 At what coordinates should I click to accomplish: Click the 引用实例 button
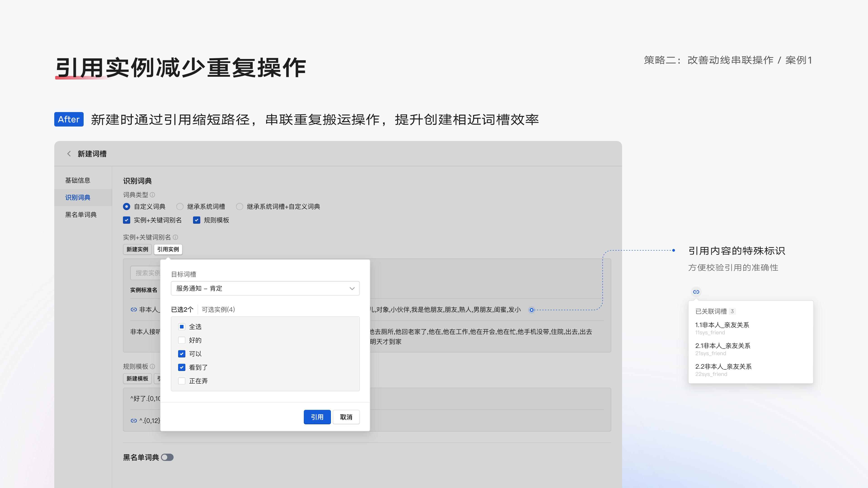click(168, 249)
